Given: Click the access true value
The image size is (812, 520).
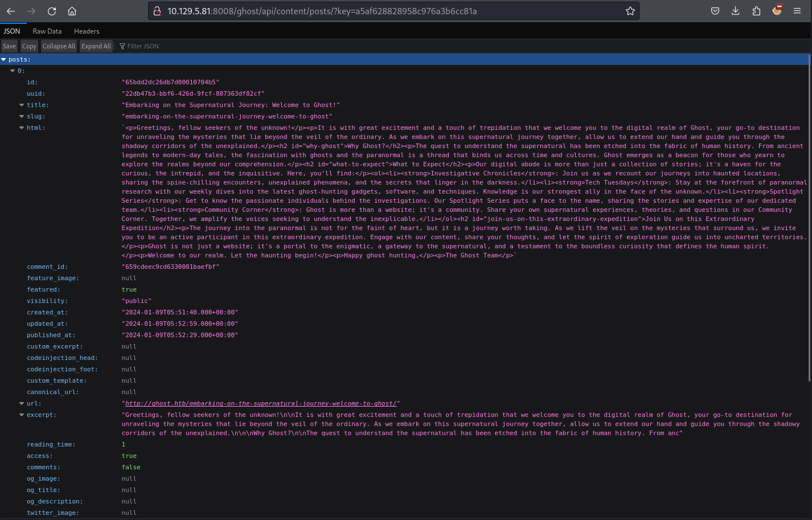Looking at the screenshot, I should point(129,456).
